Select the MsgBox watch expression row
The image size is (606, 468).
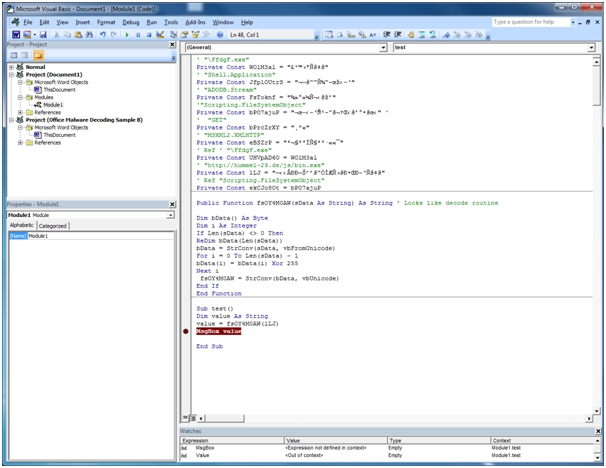(386, 448)
